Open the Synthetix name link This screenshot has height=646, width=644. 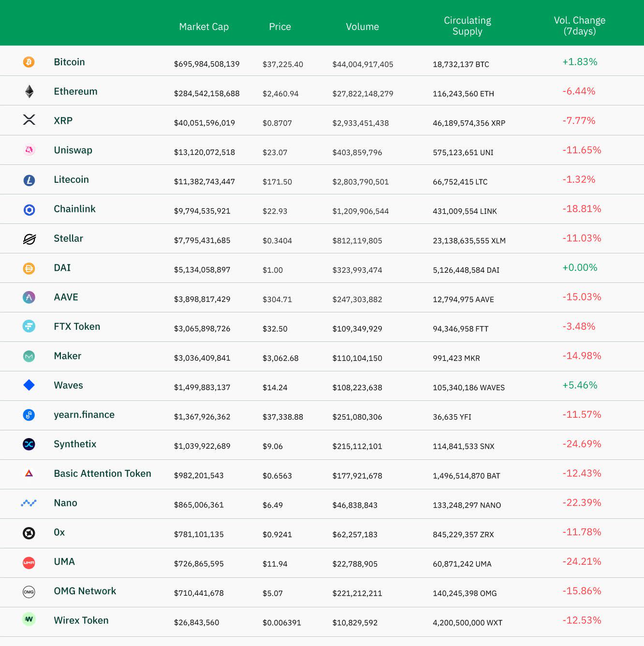click(75, 444)
